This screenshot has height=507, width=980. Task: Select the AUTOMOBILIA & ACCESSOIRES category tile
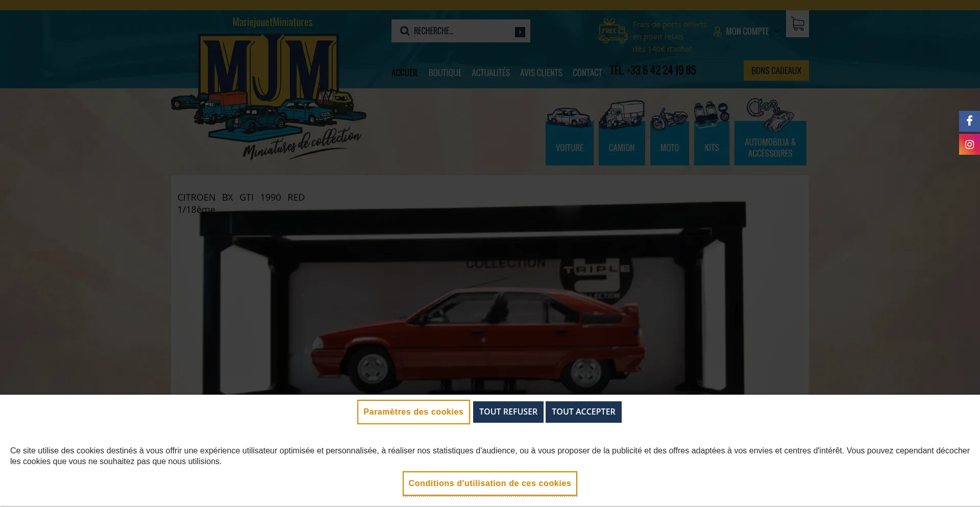(770, 143)
